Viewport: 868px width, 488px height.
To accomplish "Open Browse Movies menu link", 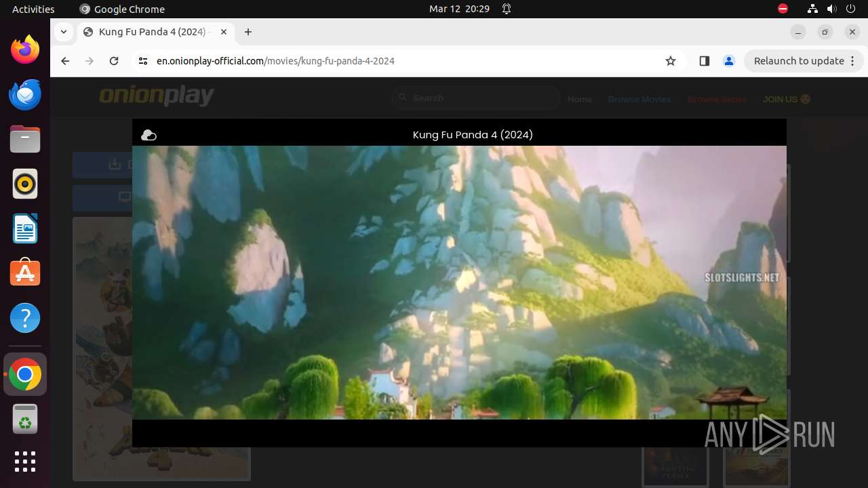I will (639, 99).
